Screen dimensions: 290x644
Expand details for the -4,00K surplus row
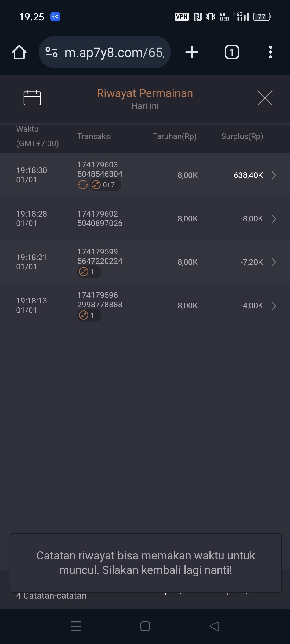pos(274,306)
